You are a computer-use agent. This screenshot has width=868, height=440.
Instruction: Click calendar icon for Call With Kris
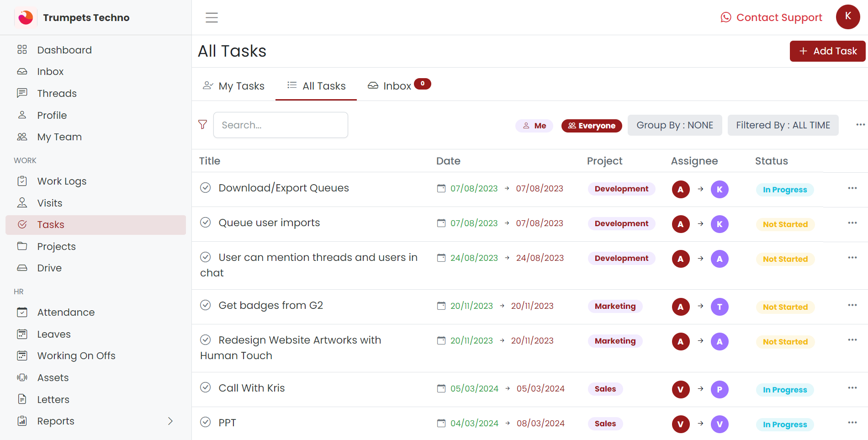click(x=441, y=388)
